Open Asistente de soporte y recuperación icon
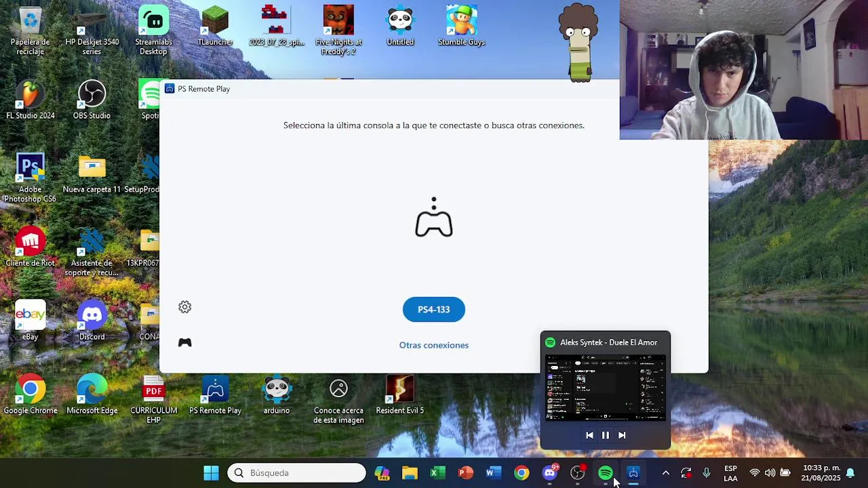This screenshot has height=488, width=868. (x=92, y=252)
